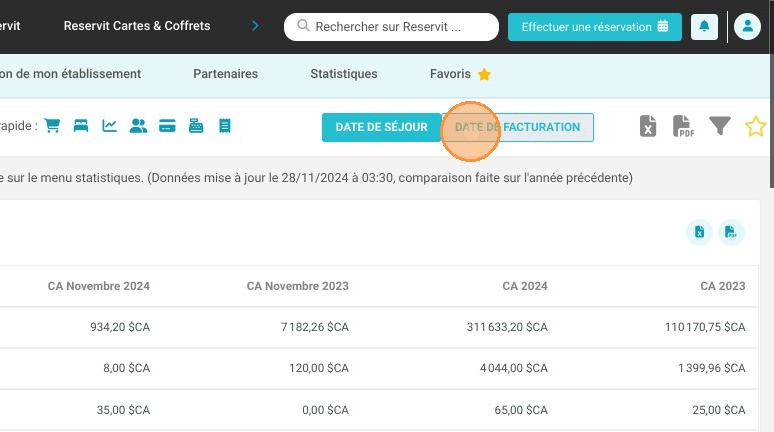Export the page to PDF using the grey icon

[683, 126]
